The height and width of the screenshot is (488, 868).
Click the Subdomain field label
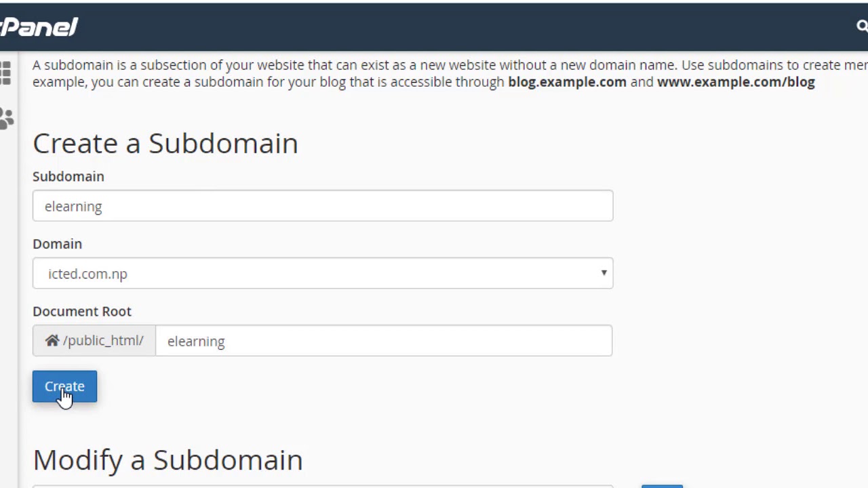[68, 177]
